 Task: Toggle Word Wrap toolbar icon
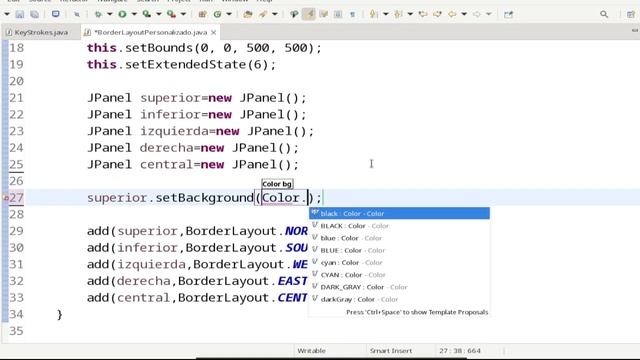point(323,14)
